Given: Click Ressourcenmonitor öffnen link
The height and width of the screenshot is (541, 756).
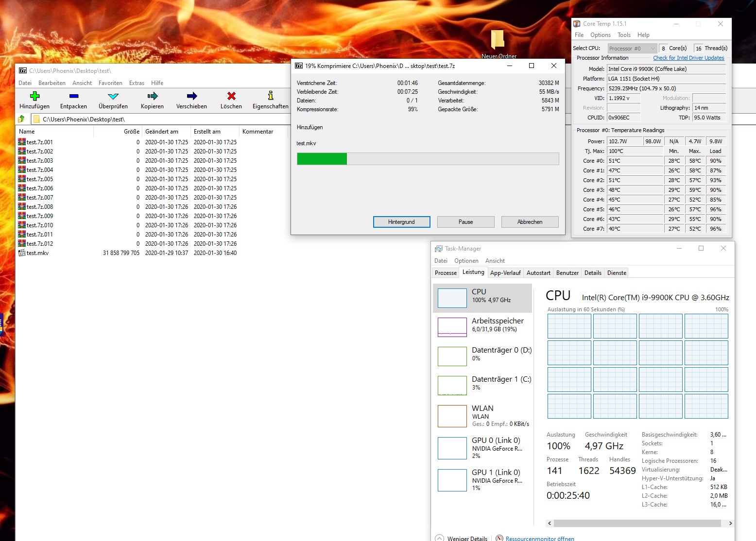Looking at the screenshot, I should 540,538.
